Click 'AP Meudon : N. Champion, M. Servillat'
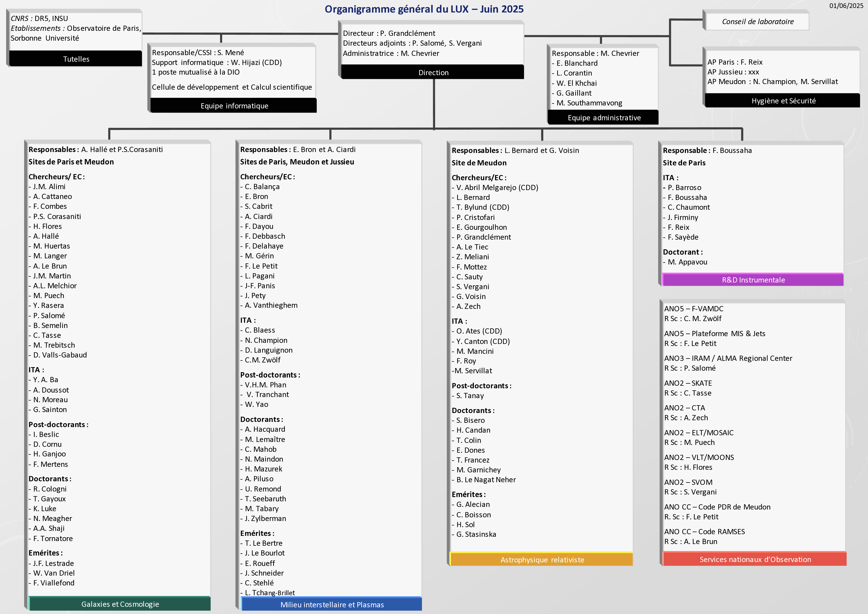Screen dimensions: 868x614 click(x=772, y=82)
